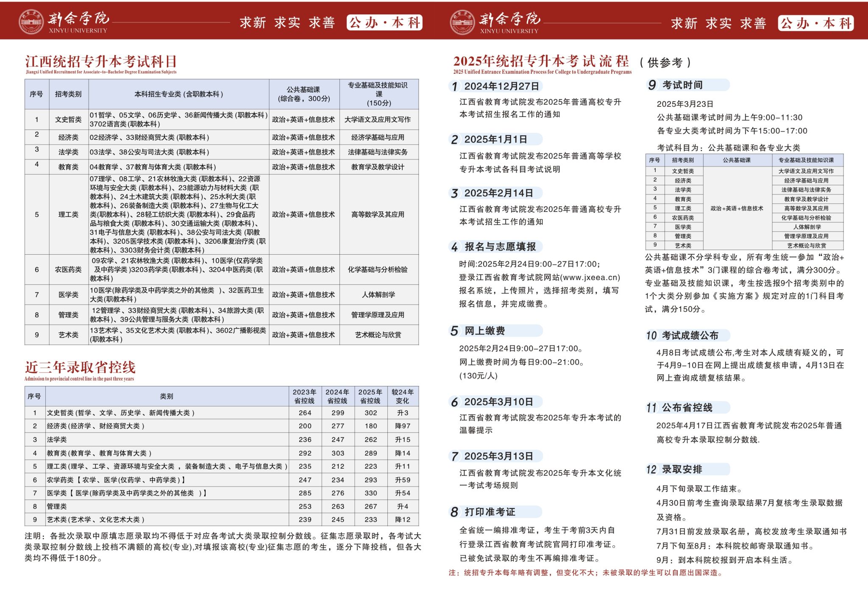
Task: Click the 公布省控线 step heading
Action: [687, 408]
